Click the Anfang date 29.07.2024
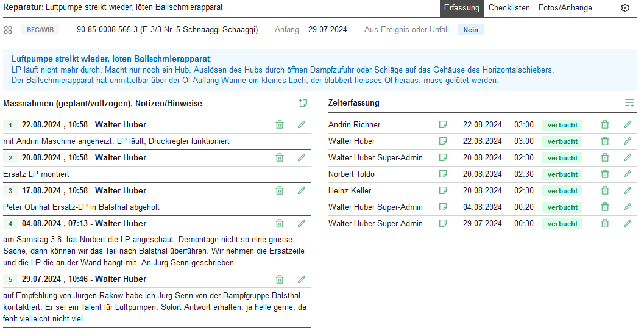 pos(327,30)
